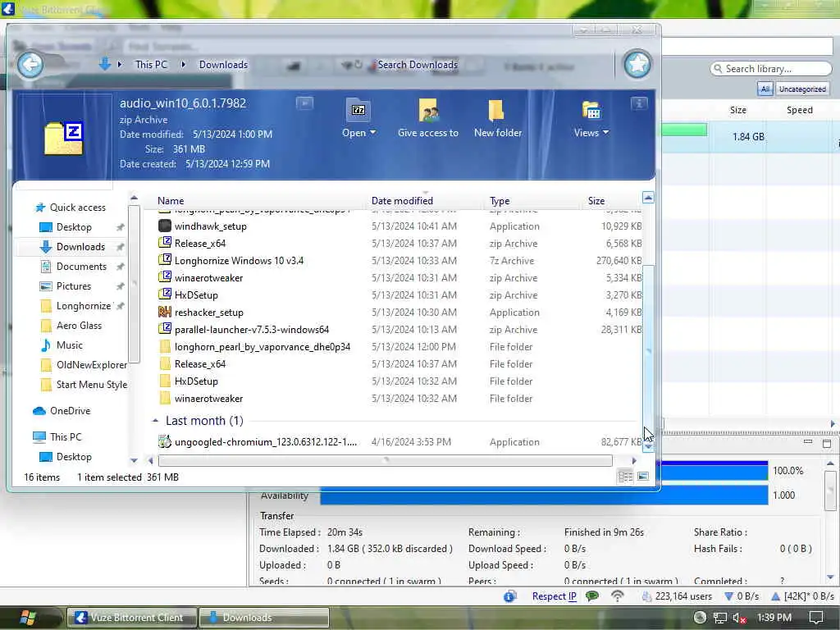Sort by Date modified column
This screenshot has width=840, height=630.
pyautogui.click(x=402, y=201)
